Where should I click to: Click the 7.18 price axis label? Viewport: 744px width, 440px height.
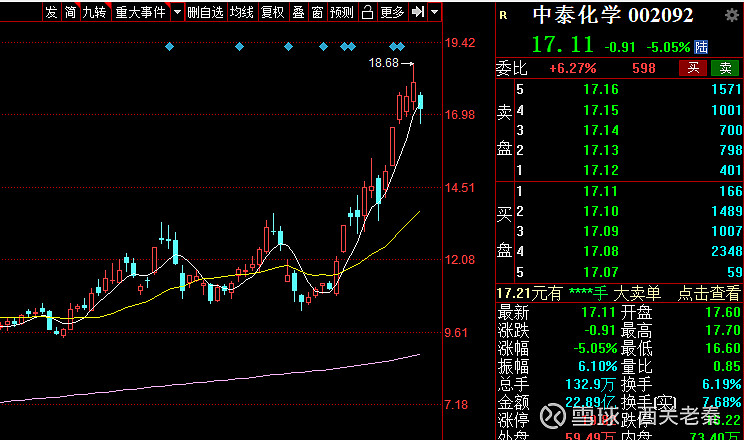pyautogui.click(x=456, y=405)
